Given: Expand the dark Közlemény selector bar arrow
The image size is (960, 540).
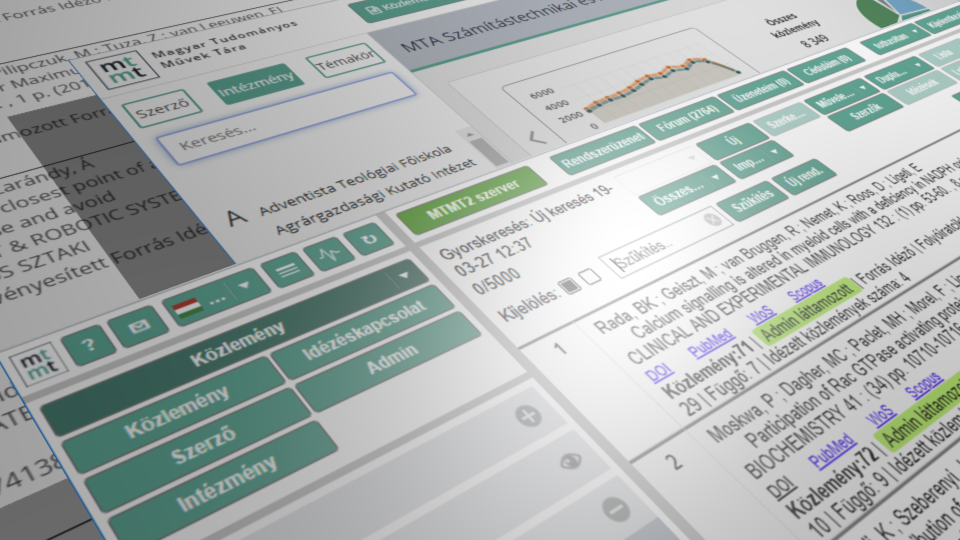Looking at the screenshot, I should [403, 276].
